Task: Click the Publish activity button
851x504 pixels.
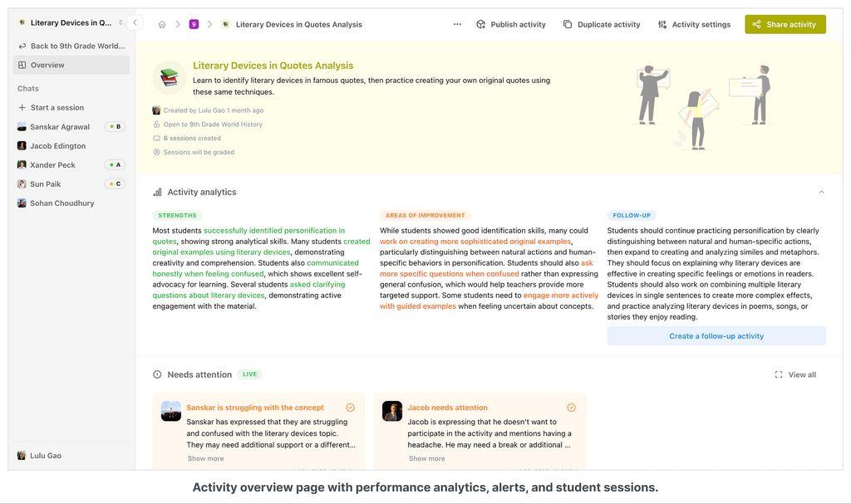Action: click(x=511, y=24)
